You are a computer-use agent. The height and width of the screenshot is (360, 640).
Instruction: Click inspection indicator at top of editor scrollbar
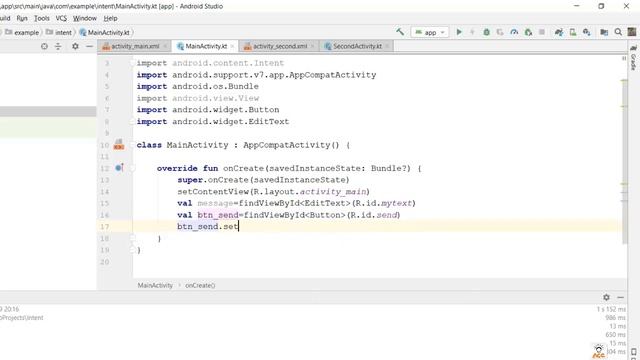tap(624, 58)
